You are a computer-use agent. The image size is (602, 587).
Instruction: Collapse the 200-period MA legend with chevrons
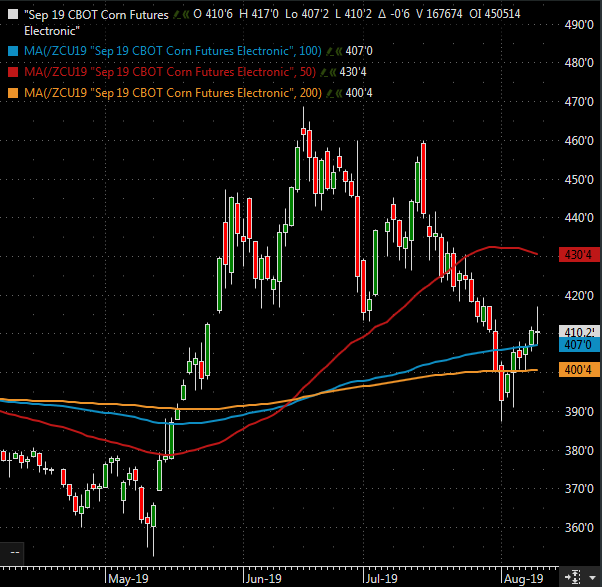pyautogui.click(x=339, y=93)
